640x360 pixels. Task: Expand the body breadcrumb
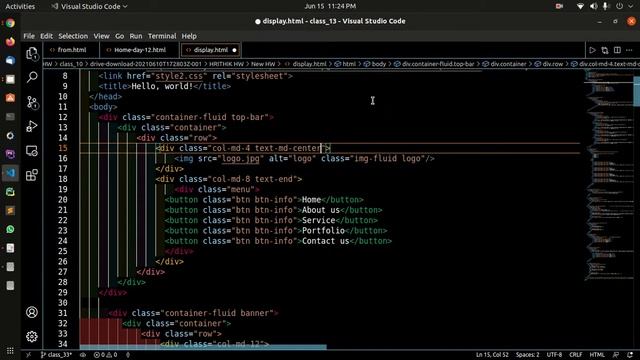pos(375,64)
